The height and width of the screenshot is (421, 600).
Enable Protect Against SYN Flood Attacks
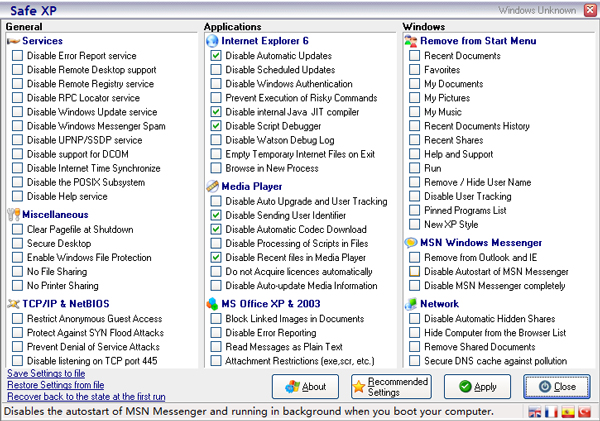[17, 333]
